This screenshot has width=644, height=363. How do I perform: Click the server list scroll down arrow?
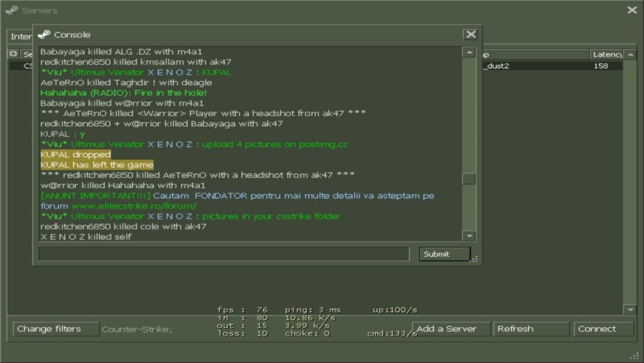pyautogui.click(x=630, y=309)
